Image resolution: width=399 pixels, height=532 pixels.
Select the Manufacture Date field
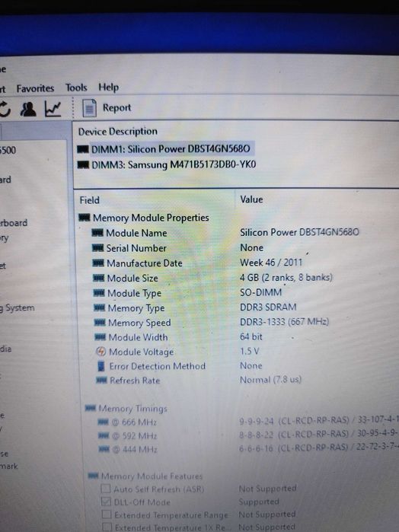[145, 263]
